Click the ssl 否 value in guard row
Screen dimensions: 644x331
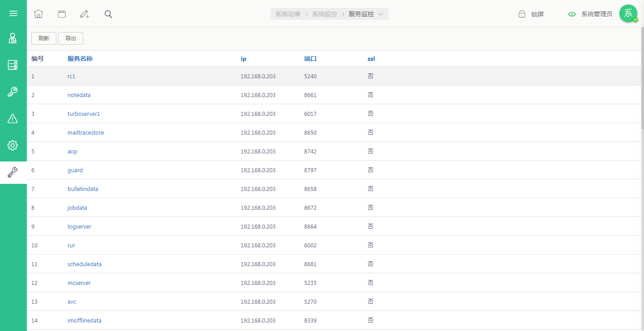pyautogui.click(x=370, y=170)
